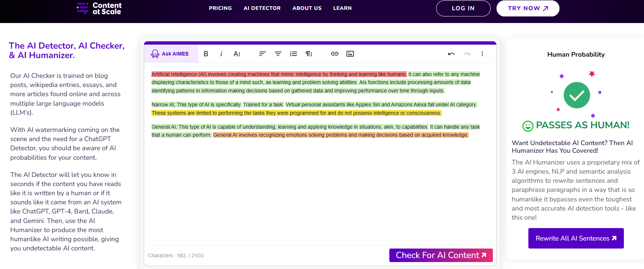644x269 pixels.
Task: Click the insert image icon
Action: pos(350,54)
